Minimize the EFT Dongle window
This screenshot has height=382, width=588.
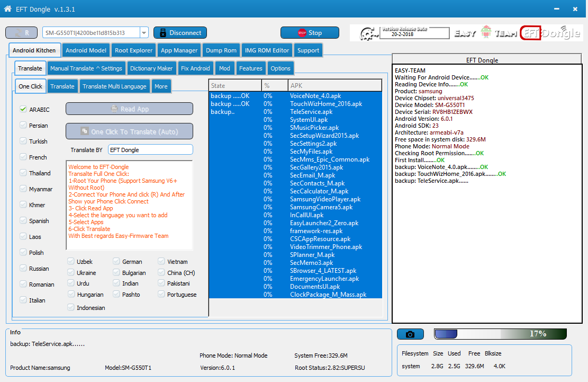point(557,8)
